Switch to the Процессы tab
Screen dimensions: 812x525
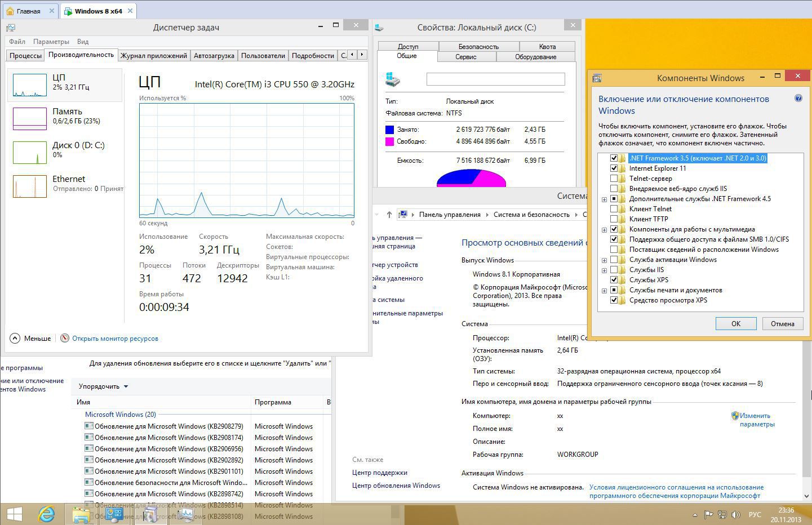[x=25, y=55]
